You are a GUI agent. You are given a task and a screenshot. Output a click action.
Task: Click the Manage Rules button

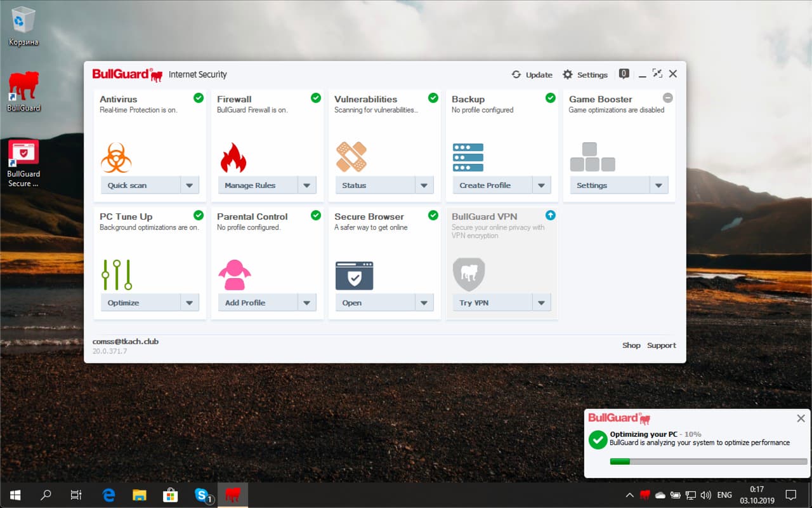[x=258, y=185]
